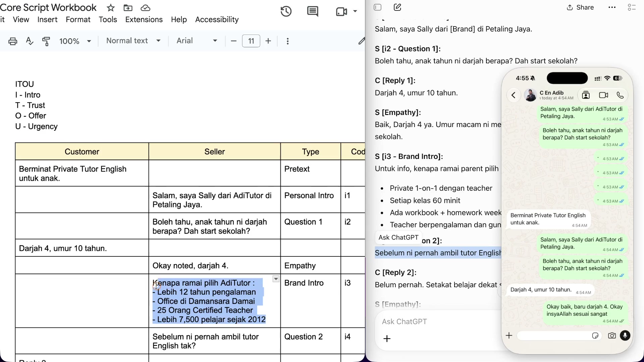This screenshot has width=644, height=362.
Task: Click the spell check icon
Action: [x=30, y=41]
